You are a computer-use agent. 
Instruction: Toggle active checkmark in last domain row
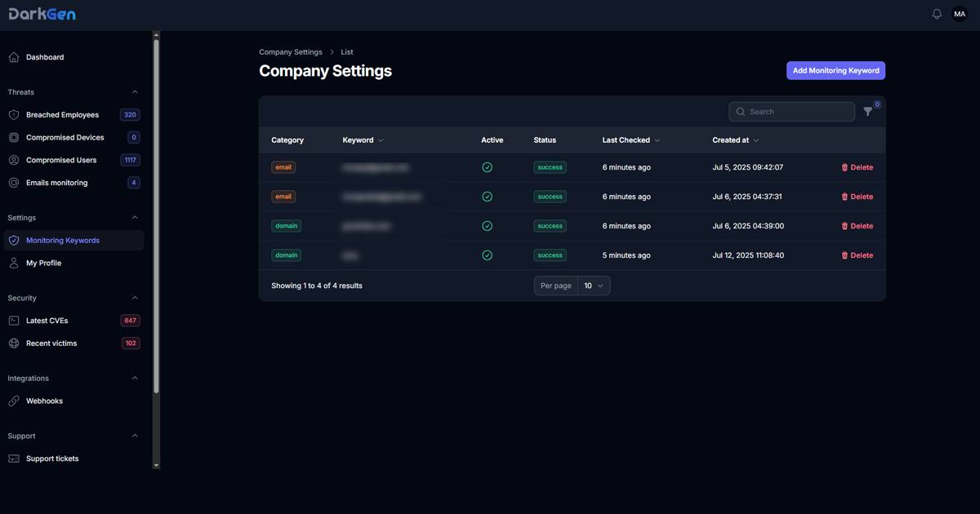click(488, 255)
